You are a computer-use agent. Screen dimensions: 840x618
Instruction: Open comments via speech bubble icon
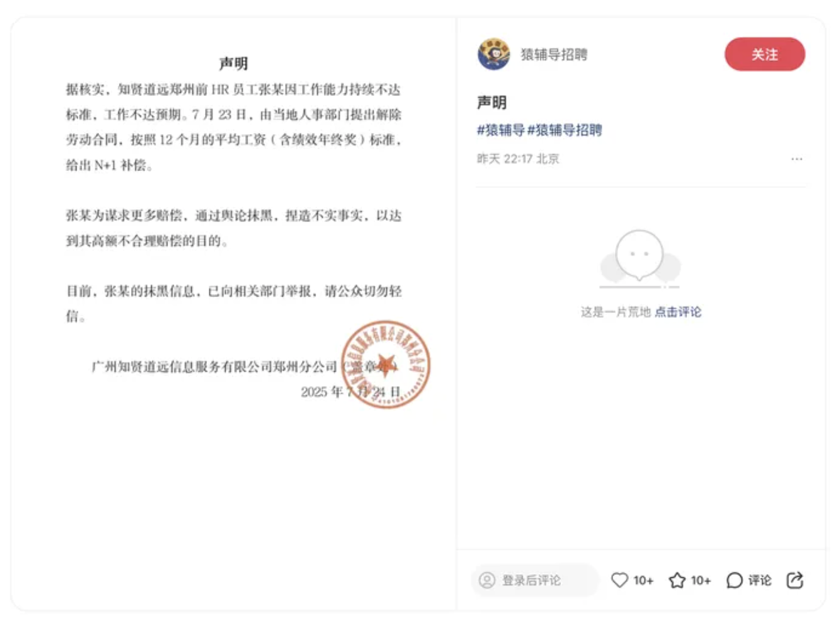point(734,580)
